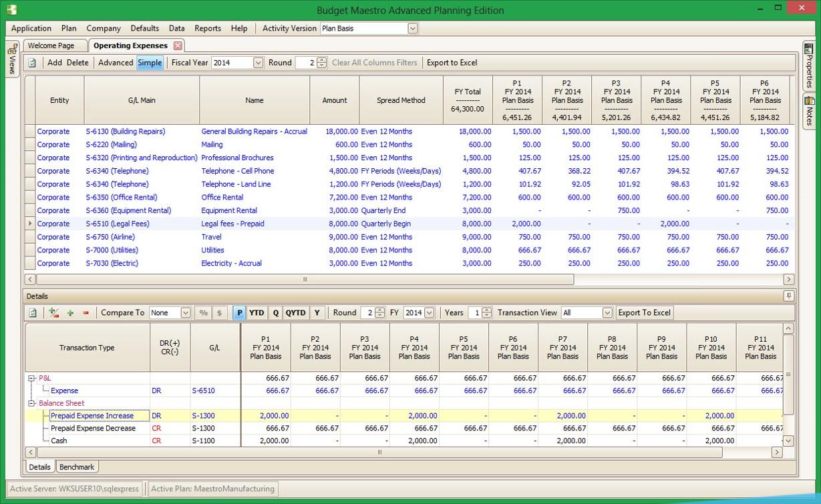
Task: Open the Compare To dropdown
Action: pyautogui.click(x=186, y=312)
